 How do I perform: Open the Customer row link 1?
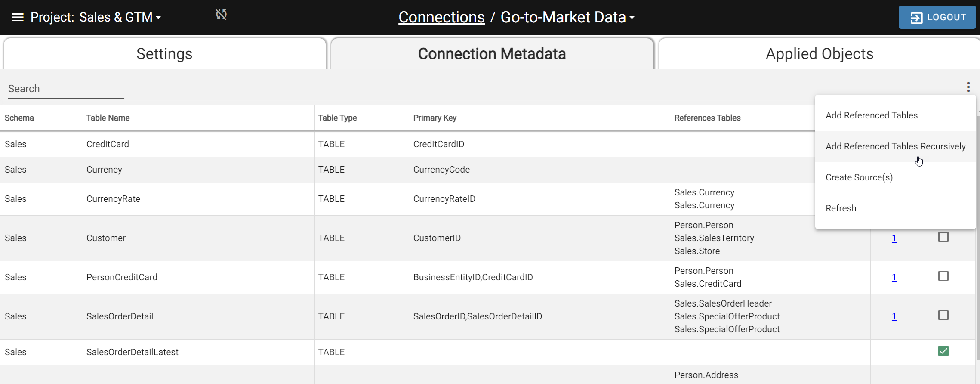894,238
